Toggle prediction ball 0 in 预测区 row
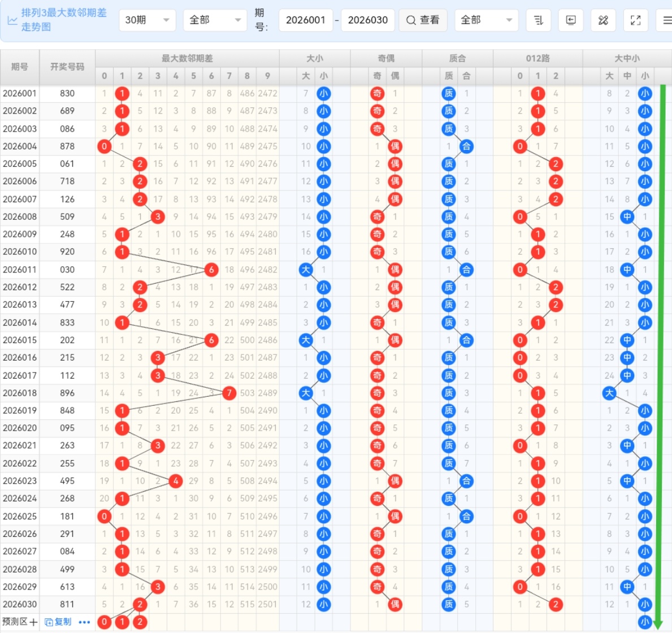The width and height of the screenshot is (672, 633). 104,622
